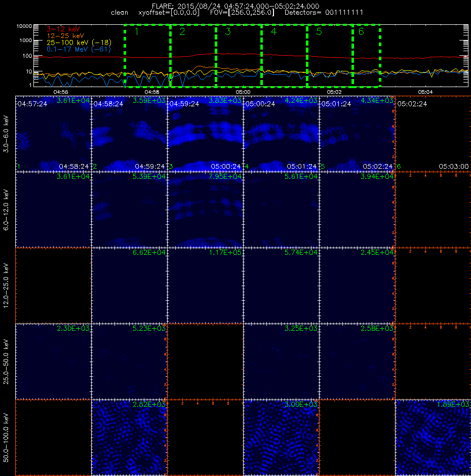The width and height of the screenshot is (471, 476).
Task: Open the 3.0-6.0 keV image for interval 1
Action: [x=53, y=134]
